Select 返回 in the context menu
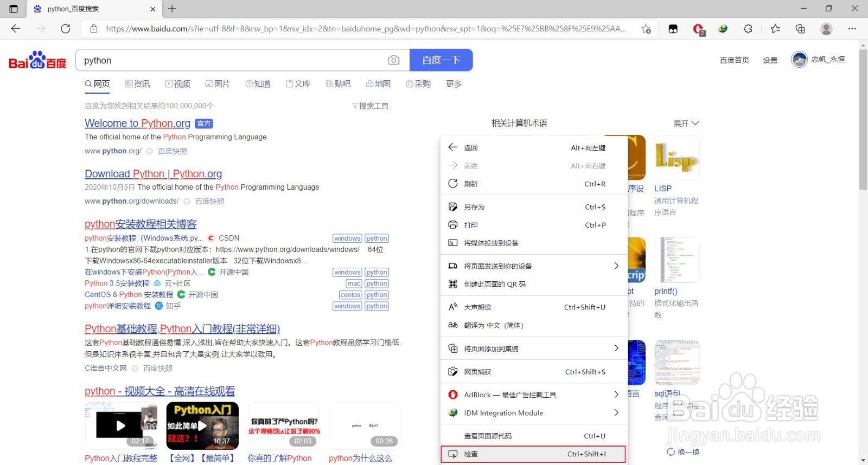The height and width of the screenshot is (465, 868). click(x=534, y=147)
